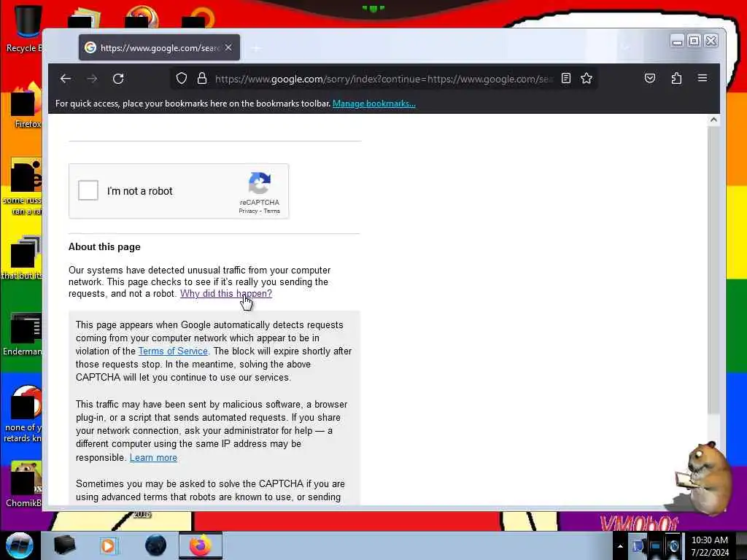Open the media player taskbar icon
Viewport: 747px width, 560px height.
(x=108, y=545)
